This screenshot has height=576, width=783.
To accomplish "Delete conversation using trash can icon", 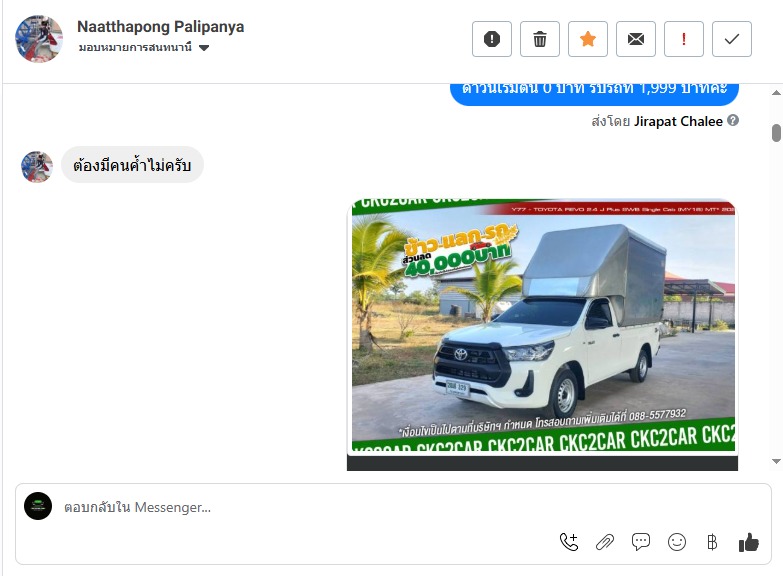I will coord(540,39).
